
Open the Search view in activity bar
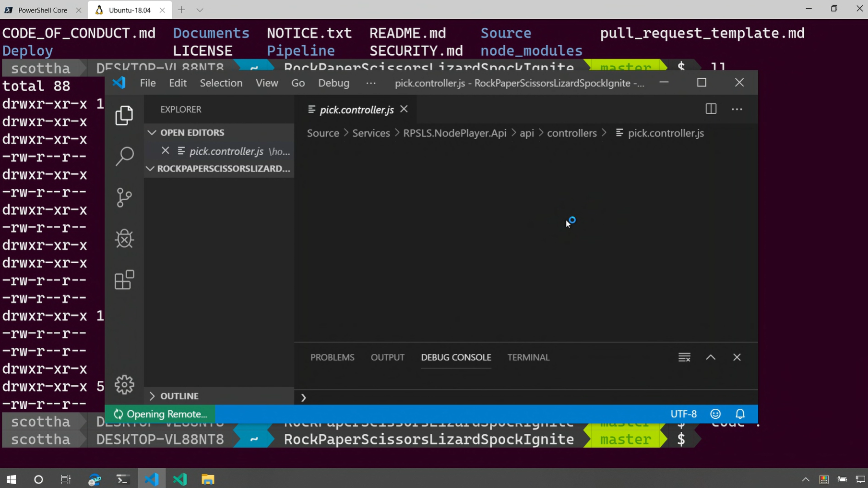coord(124,156)
